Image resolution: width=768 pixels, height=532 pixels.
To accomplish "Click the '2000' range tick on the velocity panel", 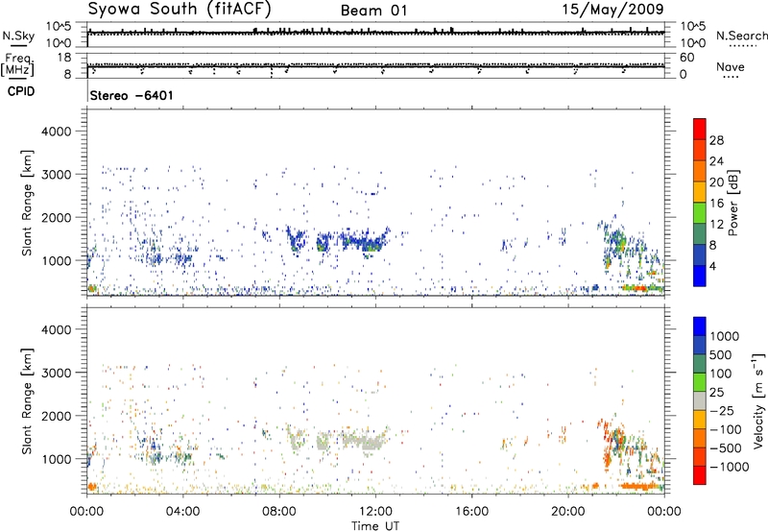I will 57,417.
